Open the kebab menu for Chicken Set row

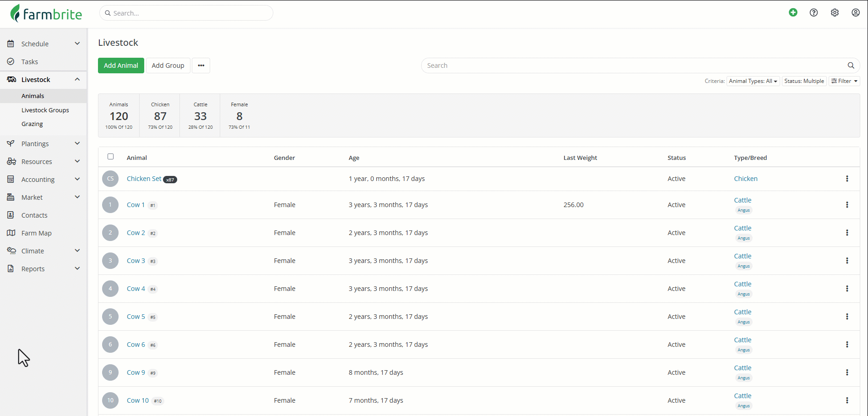[x=847, y=179]
